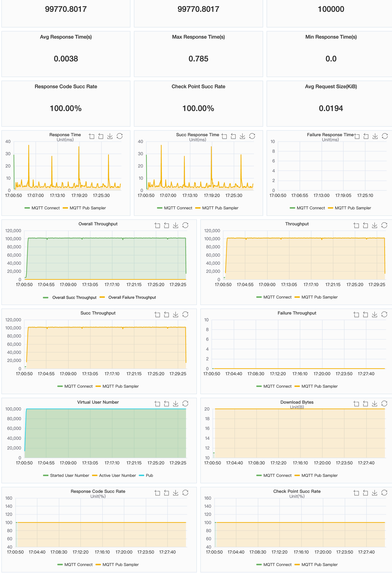Select the Max Response Time value 0.785
392x574 pixels.
tap(199, 59)
